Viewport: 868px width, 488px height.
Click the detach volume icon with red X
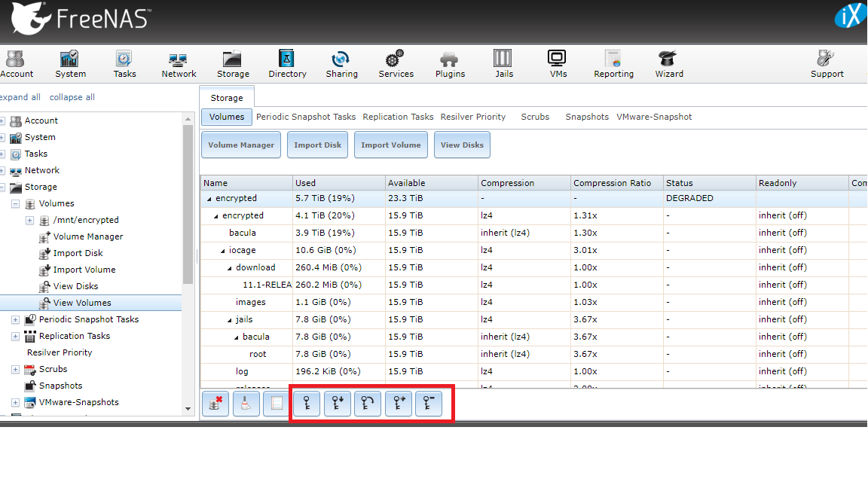215,404
